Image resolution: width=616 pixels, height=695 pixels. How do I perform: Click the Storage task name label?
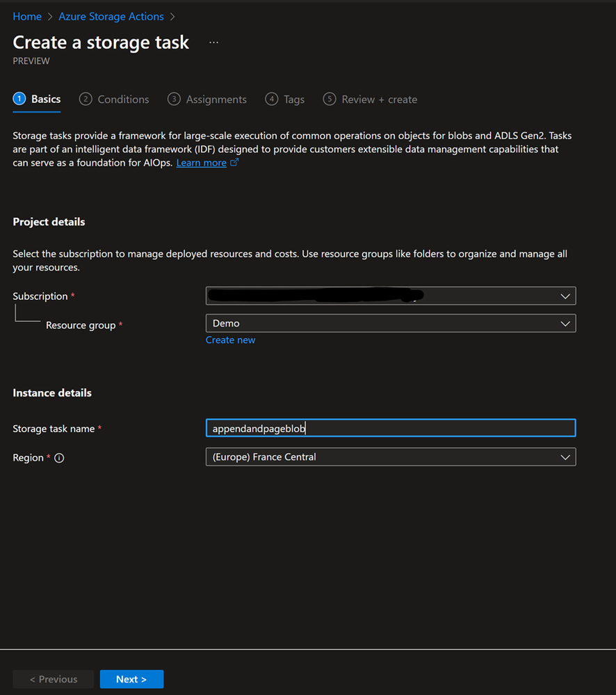pos(54,429)
